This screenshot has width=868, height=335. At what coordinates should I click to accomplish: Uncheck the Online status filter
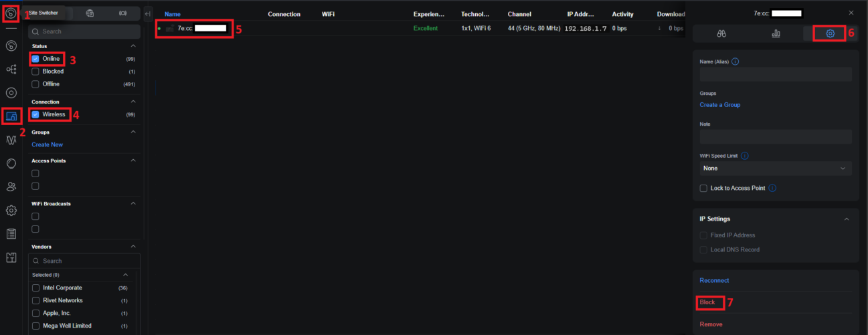tap(35, 59)
